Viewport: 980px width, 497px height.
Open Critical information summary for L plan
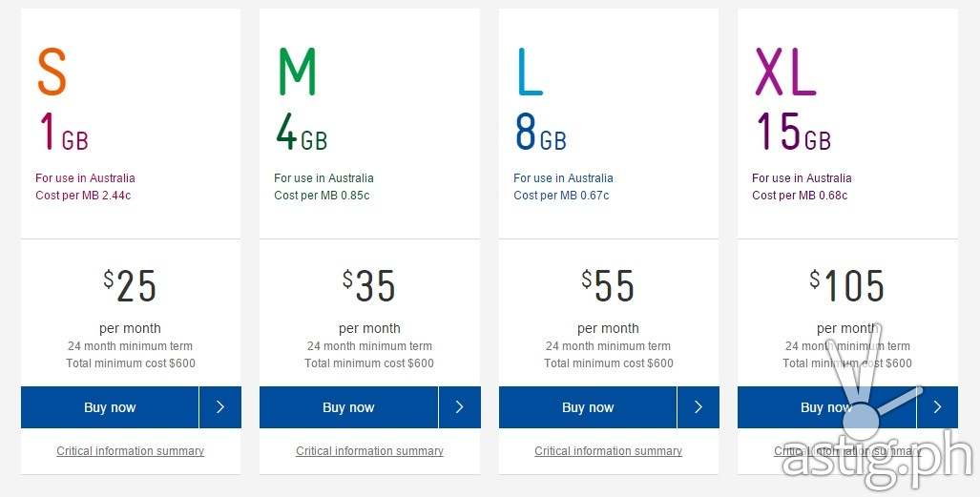[x=608, y=451]
